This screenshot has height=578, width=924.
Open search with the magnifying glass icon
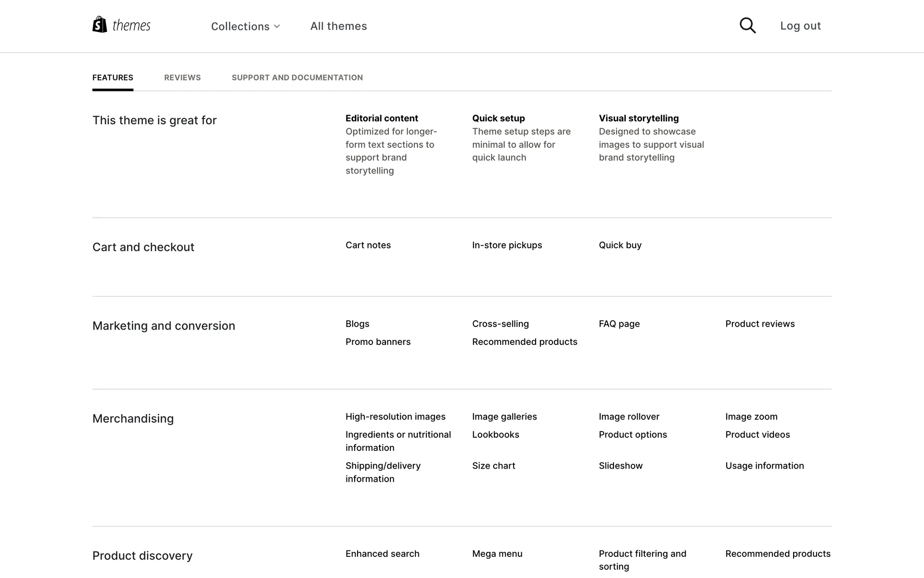click(747, 26)
